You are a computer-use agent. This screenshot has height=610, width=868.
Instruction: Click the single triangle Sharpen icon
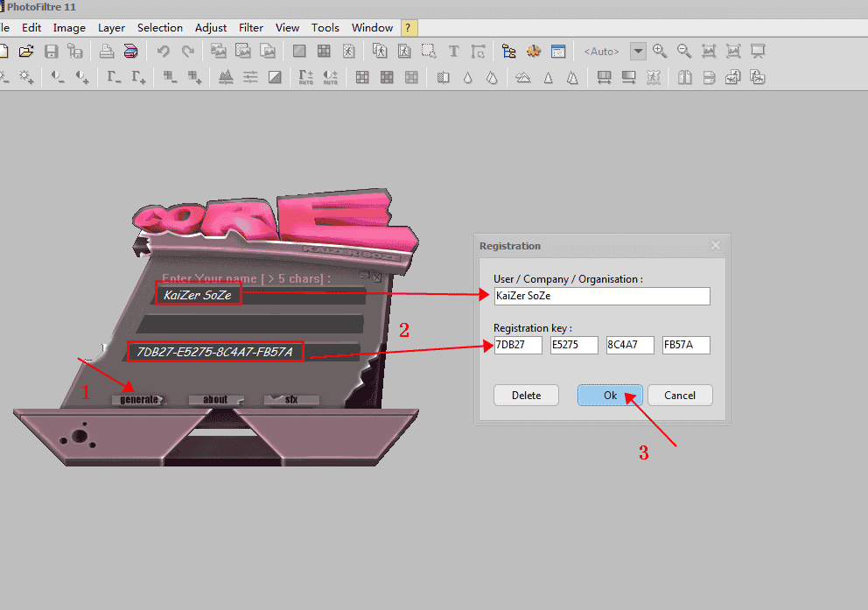coord(548,77)
